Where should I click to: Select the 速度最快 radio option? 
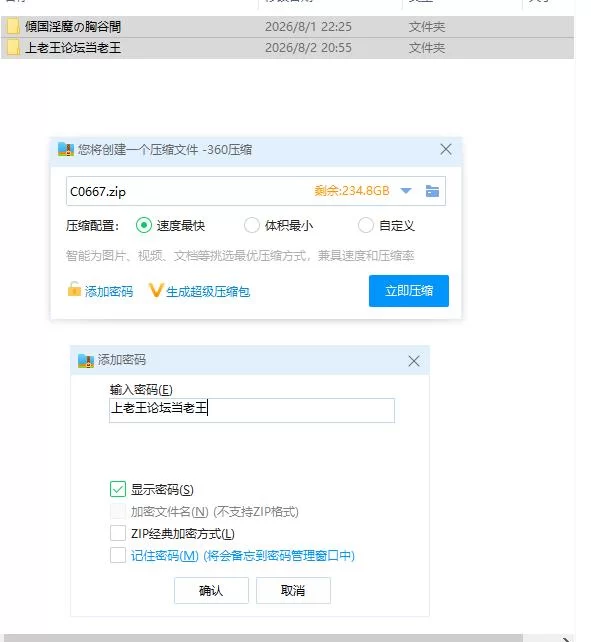pos(144,225)
